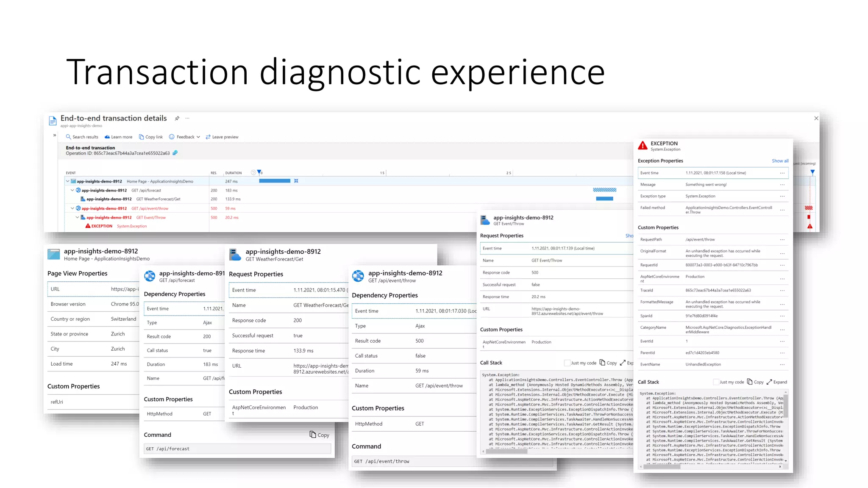
Task: Click the striped blue bar in the timeline
Action: pyautogui.click(x=604, y=190)
